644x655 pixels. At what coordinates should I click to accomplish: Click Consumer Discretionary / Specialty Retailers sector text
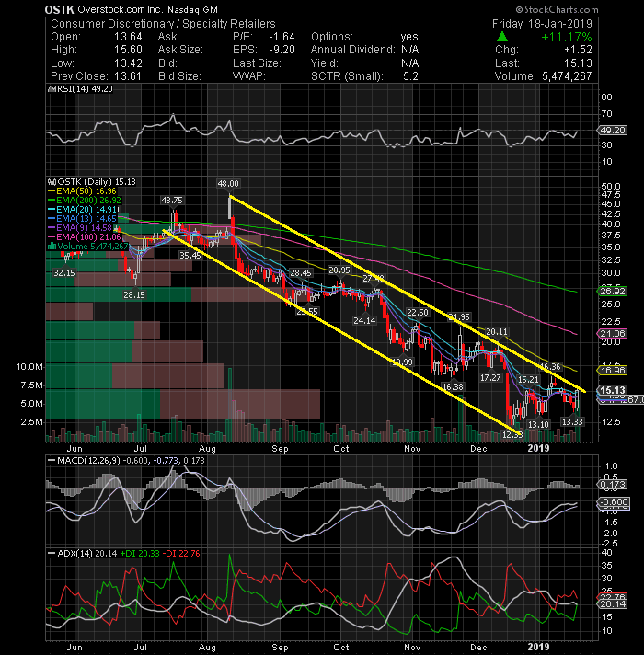coord(163,24)
